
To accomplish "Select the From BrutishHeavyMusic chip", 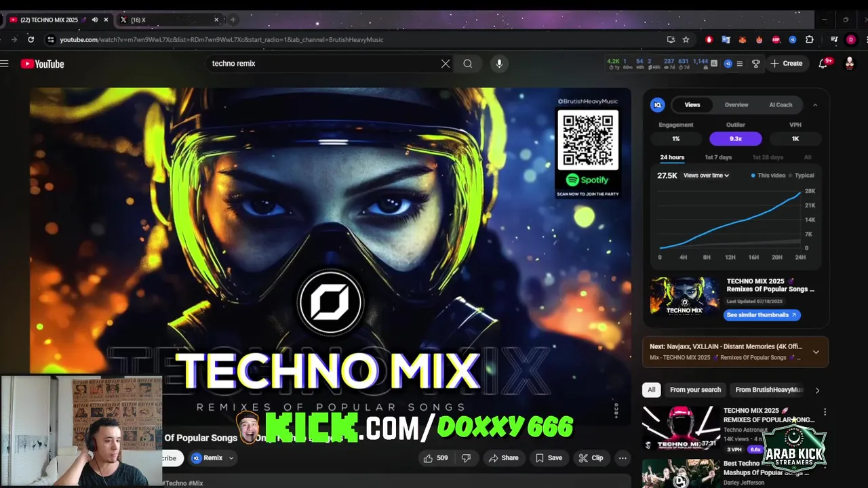I will (769, 390).
